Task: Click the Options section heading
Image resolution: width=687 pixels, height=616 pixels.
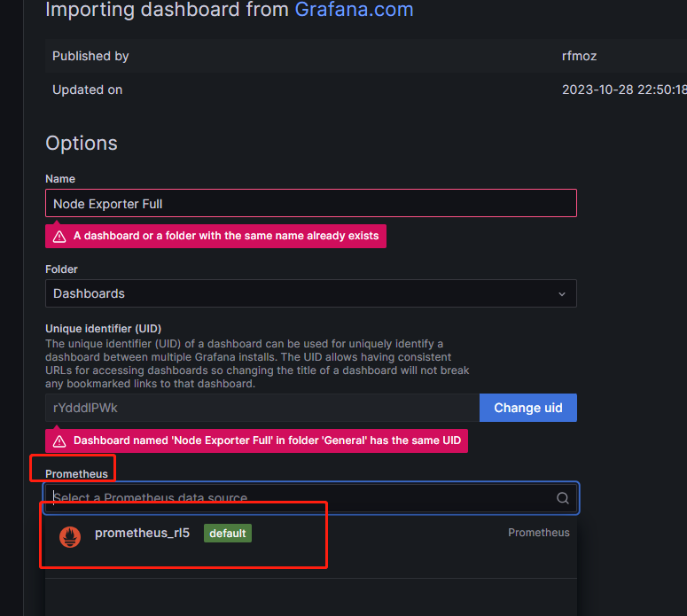Action: coord(82,144)
